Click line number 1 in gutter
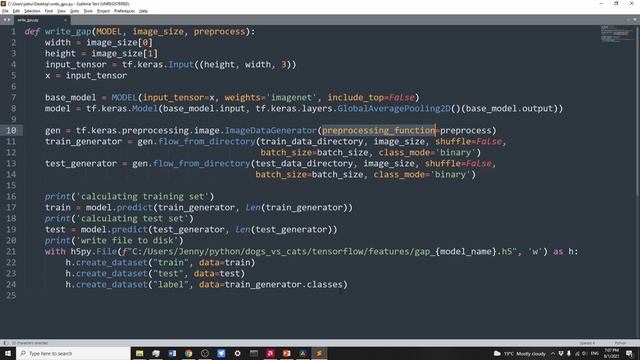The width and height of the screenshot is (640, 360). pyautogui.click(x=13, y=31)
